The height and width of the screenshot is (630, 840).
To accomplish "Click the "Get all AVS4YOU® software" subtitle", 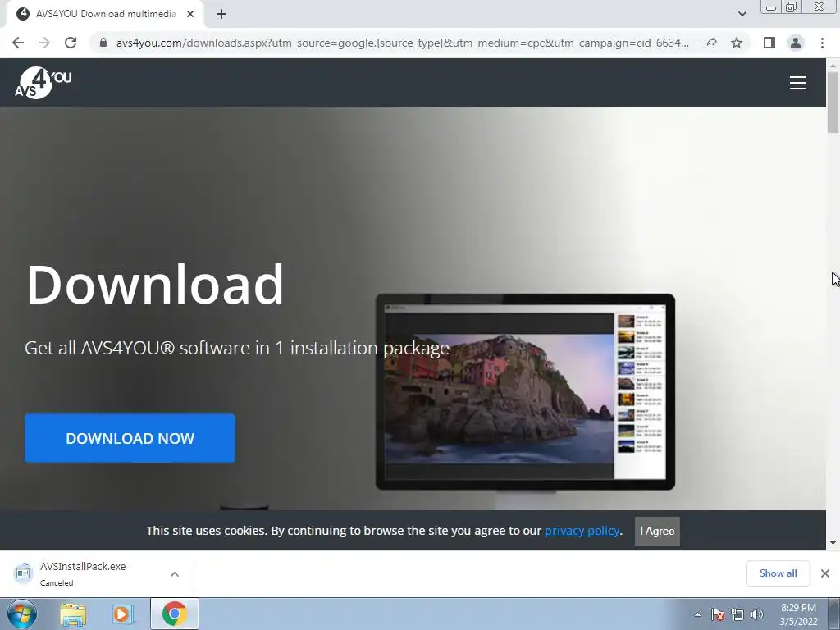I will click(237, 348).
